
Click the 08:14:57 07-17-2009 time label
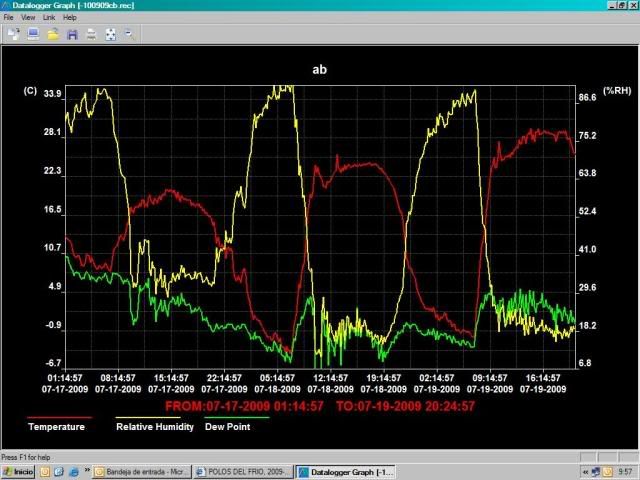click(118, 384)
